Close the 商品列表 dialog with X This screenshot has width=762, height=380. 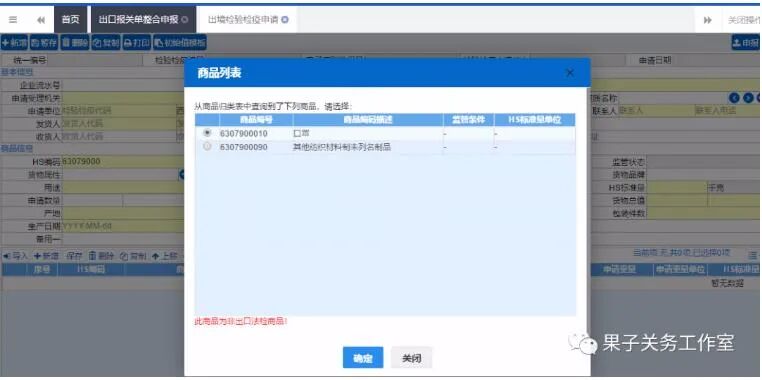(570, 73)
